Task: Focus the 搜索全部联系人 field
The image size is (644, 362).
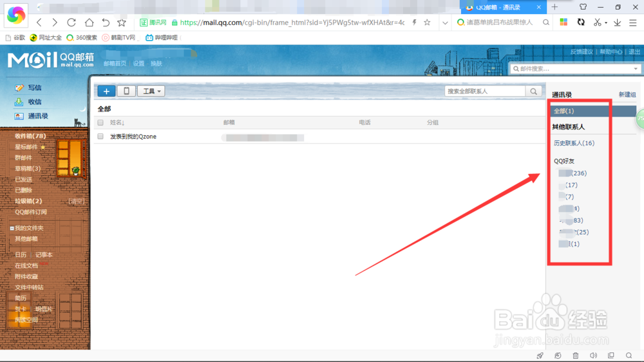Action: pyautogui.click(x=485, y=91)
